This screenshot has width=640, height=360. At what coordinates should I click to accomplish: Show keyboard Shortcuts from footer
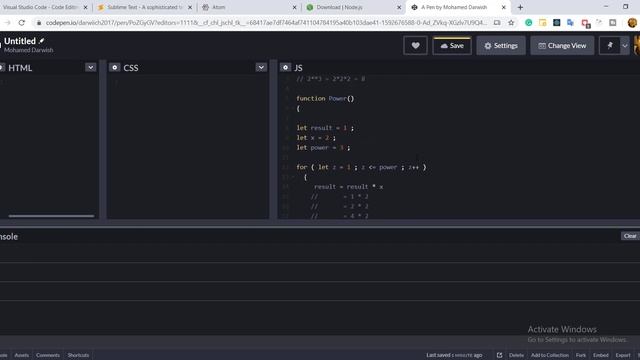[x=78, y=355]
